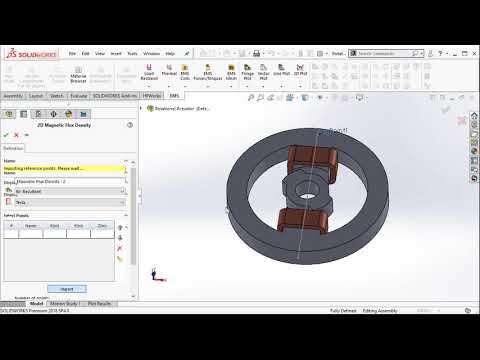Click the Import button
The height and width of the screenshot is (360, 480).
67,289
